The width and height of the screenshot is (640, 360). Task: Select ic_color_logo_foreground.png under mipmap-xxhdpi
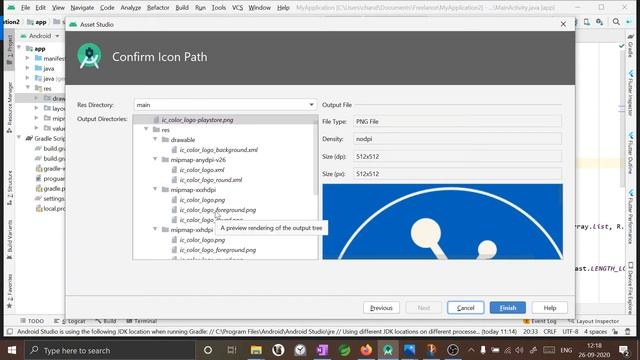click(x=218, y=250)
